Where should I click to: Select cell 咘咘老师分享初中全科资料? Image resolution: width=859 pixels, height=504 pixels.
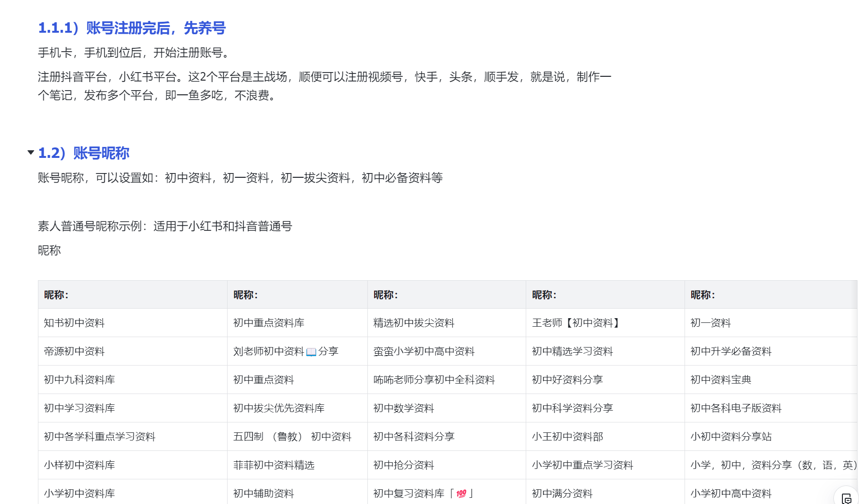point(447,380)
